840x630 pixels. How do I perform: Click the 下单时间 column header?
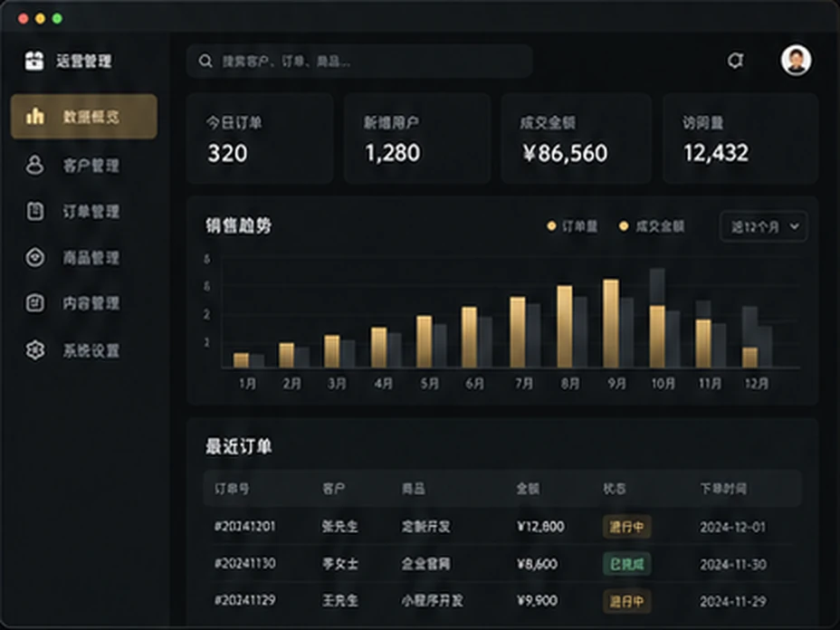[723, 489]
